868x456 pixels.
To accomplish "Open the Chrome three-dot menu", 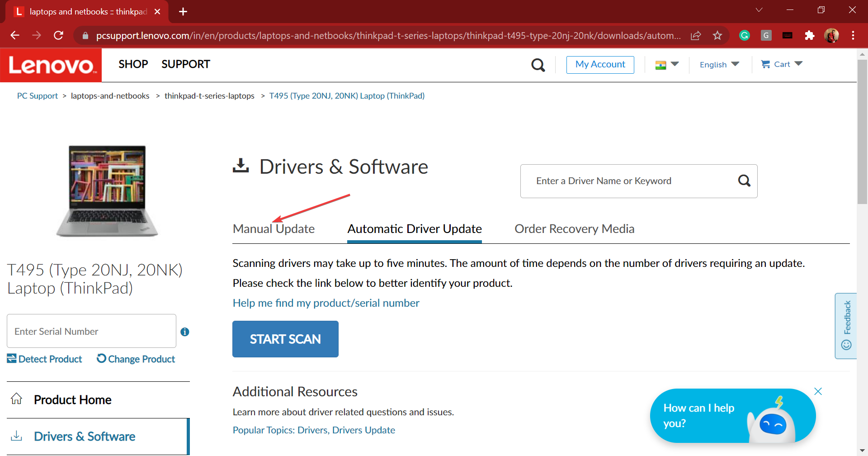I will (x=853, y=35).
